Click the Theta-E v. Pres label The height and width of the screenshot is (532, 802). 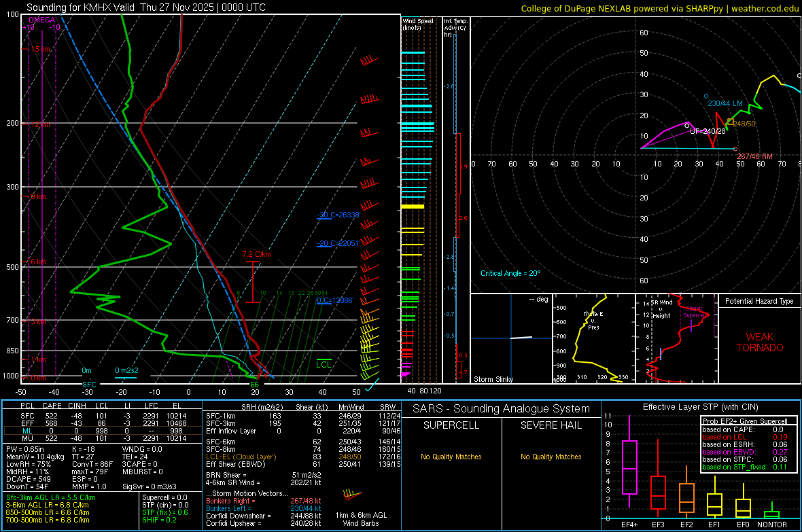pyautogui.click(x=593, y=321)
